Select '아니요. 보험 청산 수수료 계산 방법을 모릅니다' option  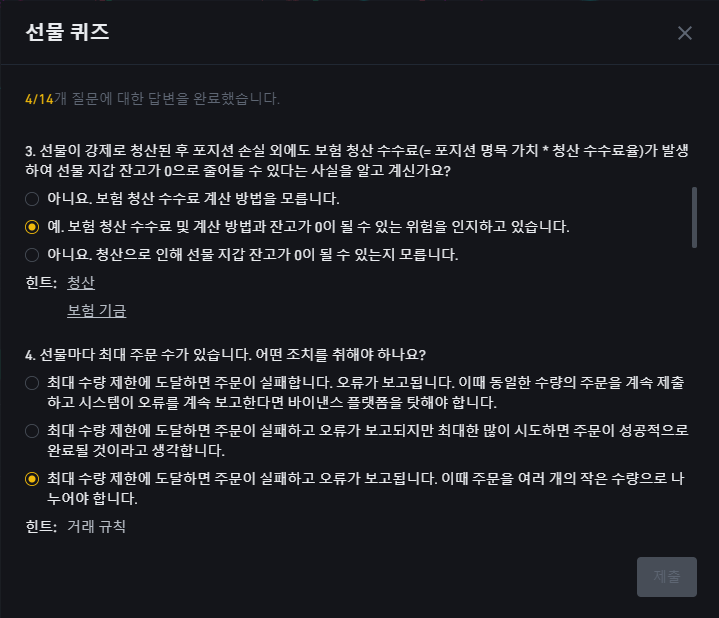pos(183,199)
